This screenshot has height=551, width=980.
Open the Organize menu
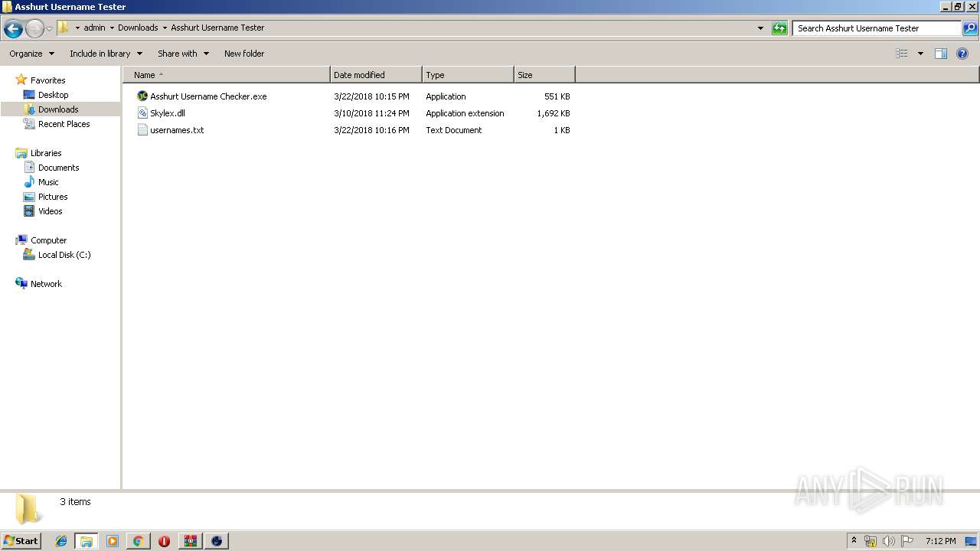coord(31,54)
